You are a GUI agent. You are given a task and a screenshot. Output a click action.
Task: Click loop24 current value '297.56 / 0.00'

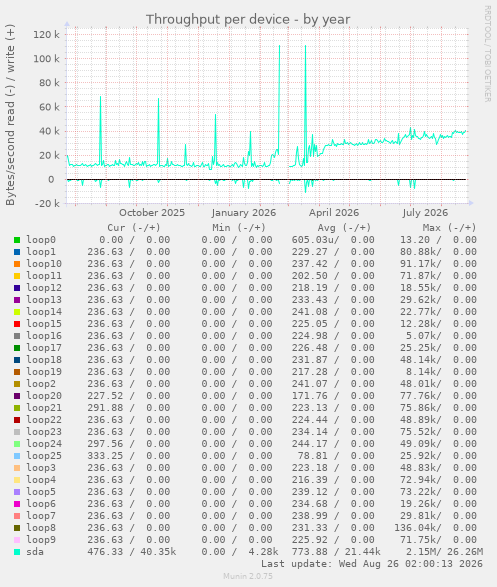click(x=129, y=444)
